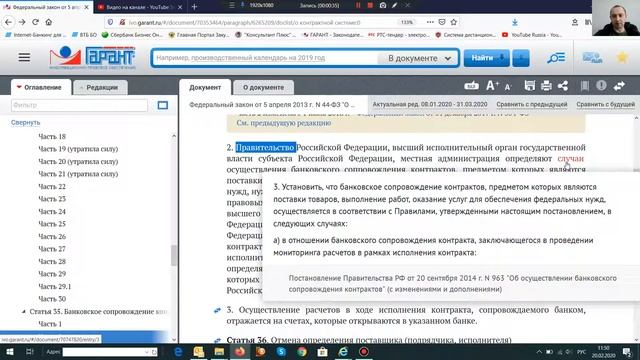
Task: Select the Документ tab
Action: 205,87
